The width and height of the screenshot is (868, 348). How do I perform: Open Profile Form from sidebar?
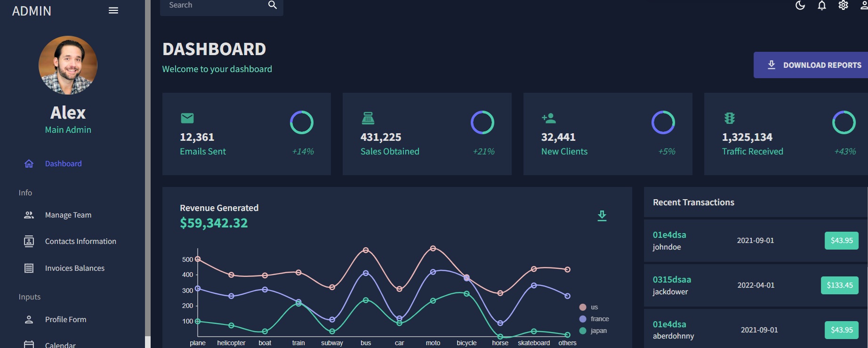[x=65, y=319]
